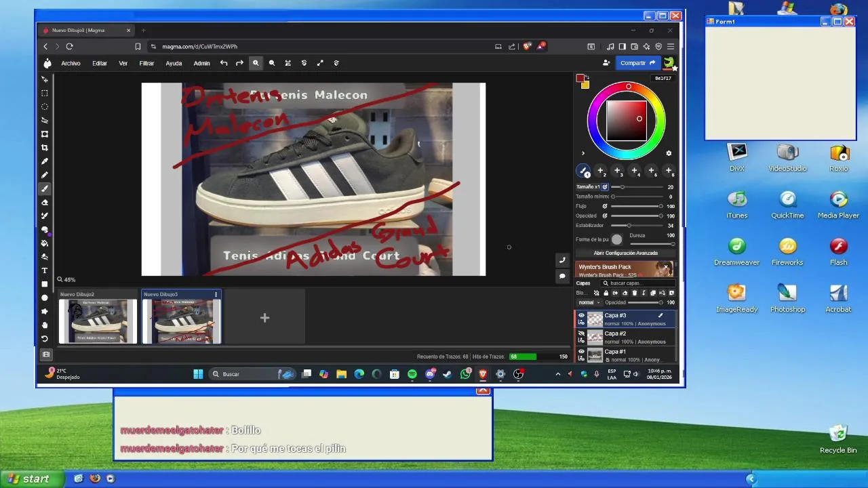Toggle pen pressure for Opacidad brush setting

pyautogui.click(x=605, y=216)
